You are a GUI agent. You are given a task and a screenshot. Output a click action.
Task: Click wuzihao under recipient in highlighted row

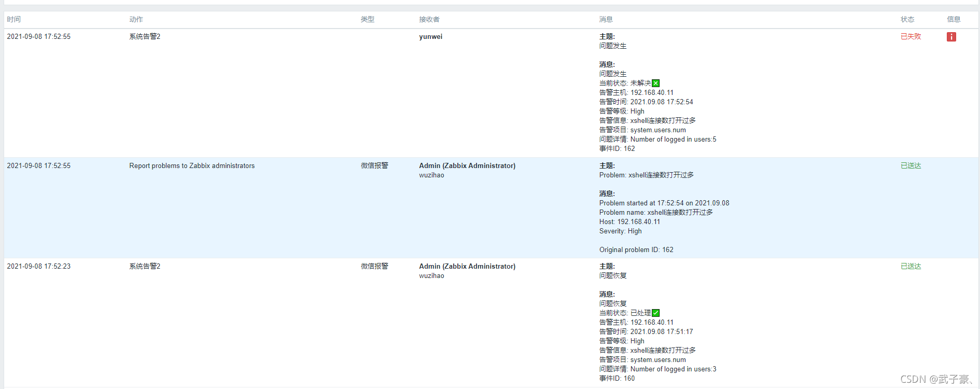point(431,175)
